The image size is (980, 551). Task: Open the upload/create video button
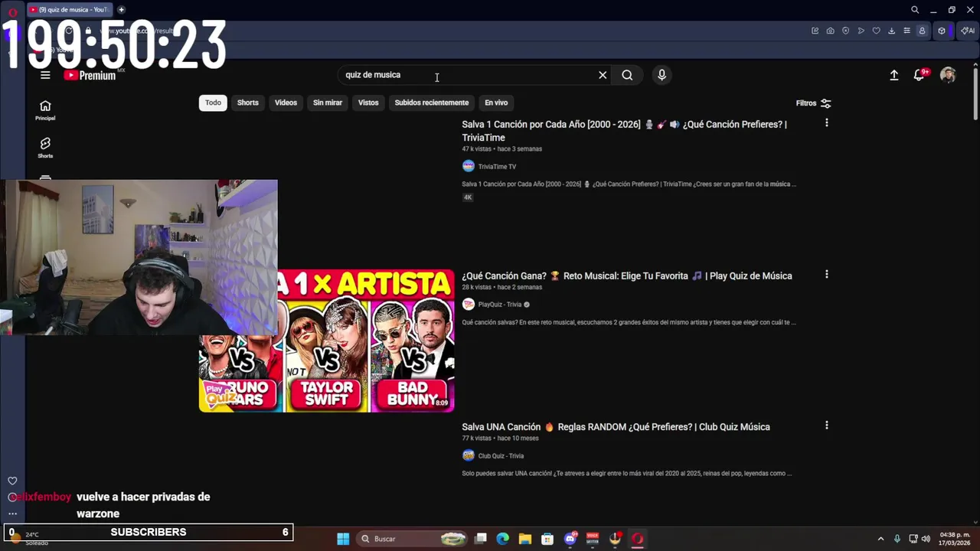(x=893, y=75)
